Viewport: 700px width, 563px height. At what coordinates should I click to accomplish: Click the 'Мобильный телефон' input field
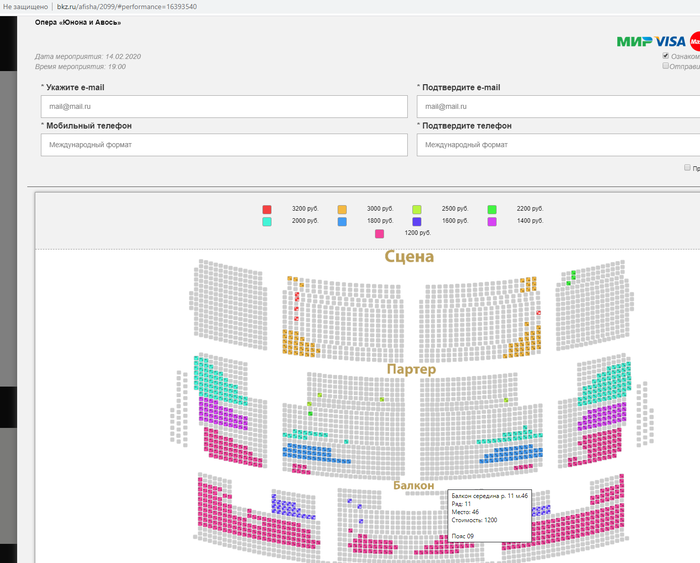pos(224,145)
